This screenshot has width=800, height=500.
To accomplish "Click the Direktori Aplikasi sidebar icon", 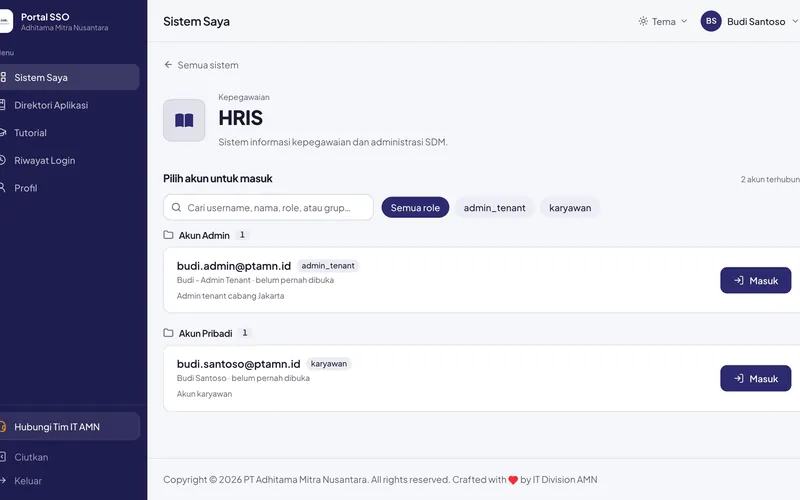I will (x=3, y=105).
